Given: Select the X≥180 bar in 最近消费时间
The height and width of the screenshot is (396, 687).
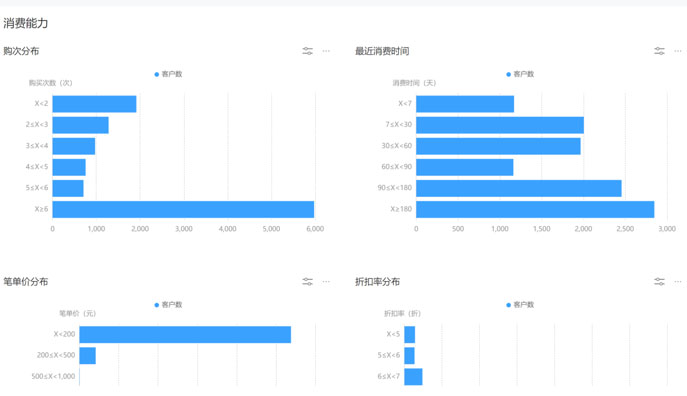Looking at the screenshot, I should (535, 209).
